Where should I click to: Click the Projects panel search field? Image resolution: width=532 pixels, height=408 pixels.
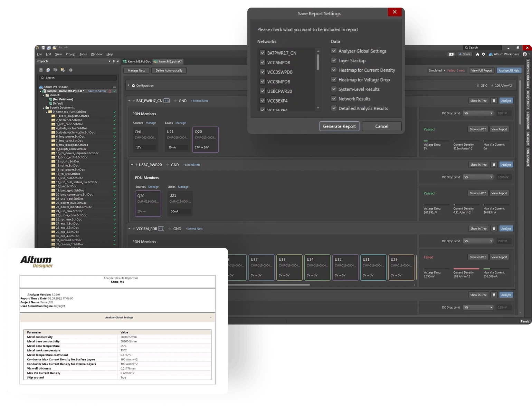pyautogui.click(x=78, y=78)
